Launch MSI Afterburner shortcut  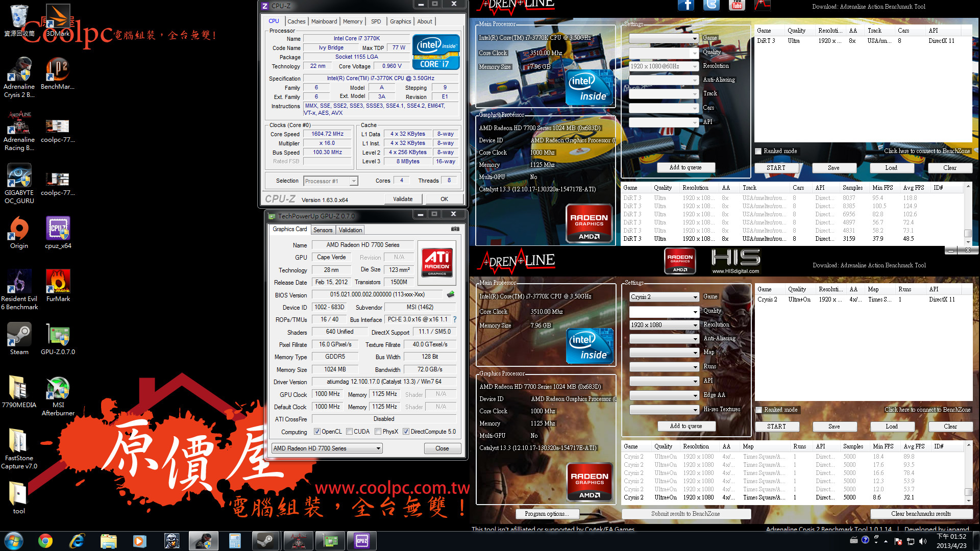[58, 396]
